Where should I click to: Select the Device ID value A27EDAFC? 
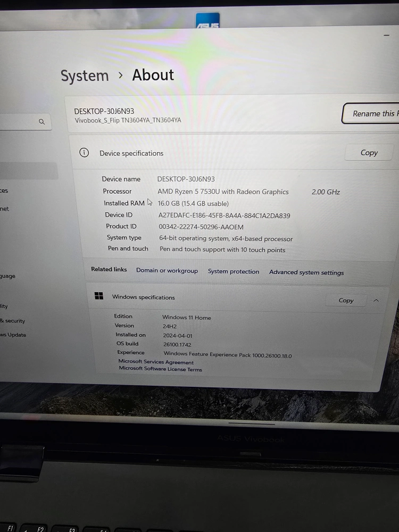click(x=225, y=215)
